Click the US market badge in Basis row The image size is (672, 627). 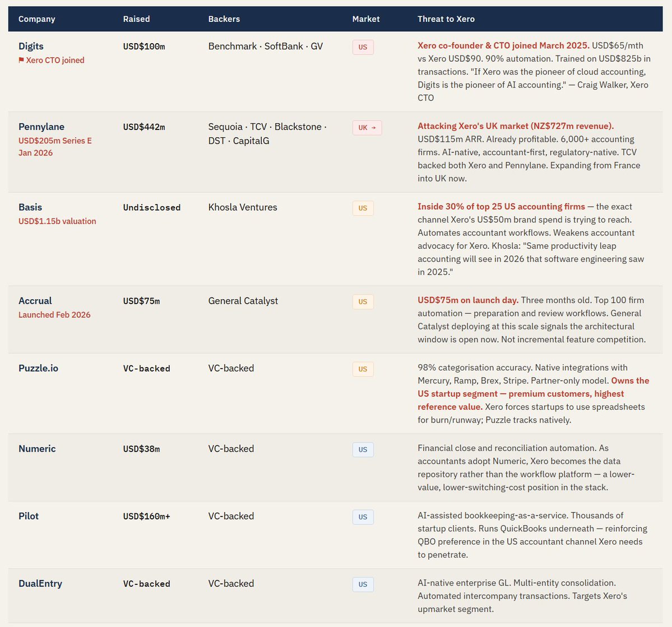click(x=363, y=208)
